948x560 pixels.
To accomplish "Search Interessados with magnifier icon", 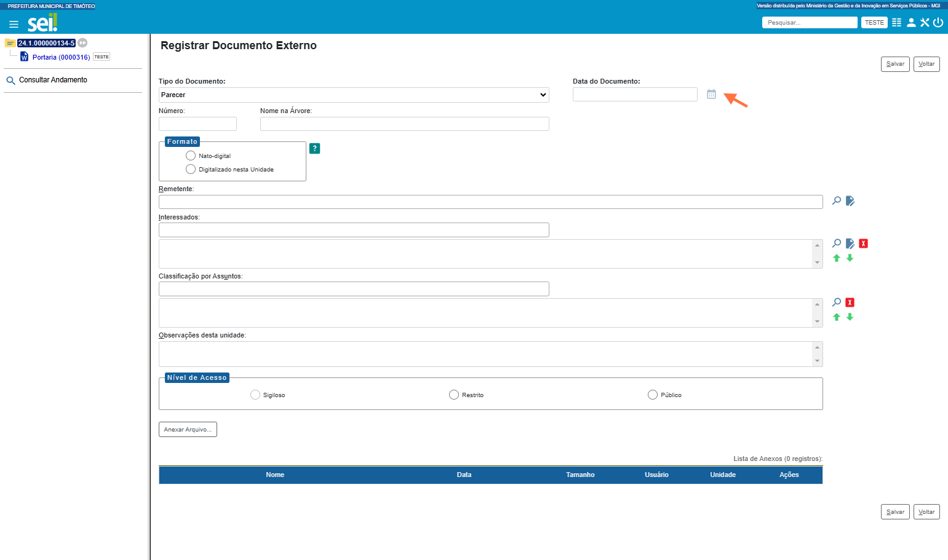I will (x=837, y=243).
